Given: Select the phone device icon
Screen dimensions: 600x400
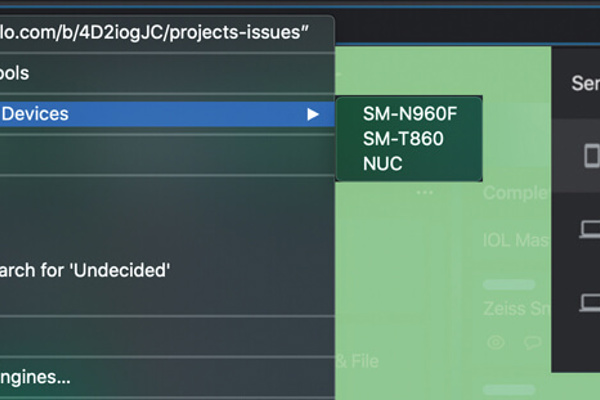Looking at the screenshot, I should tap(592, 155).
